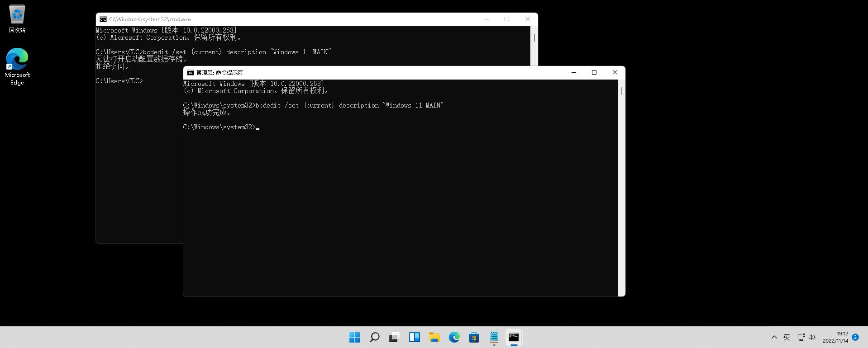The height and width of the screenshot is (348, 868).
Task: Open Notepad icon on taskbar
Action: pos(494,337)
